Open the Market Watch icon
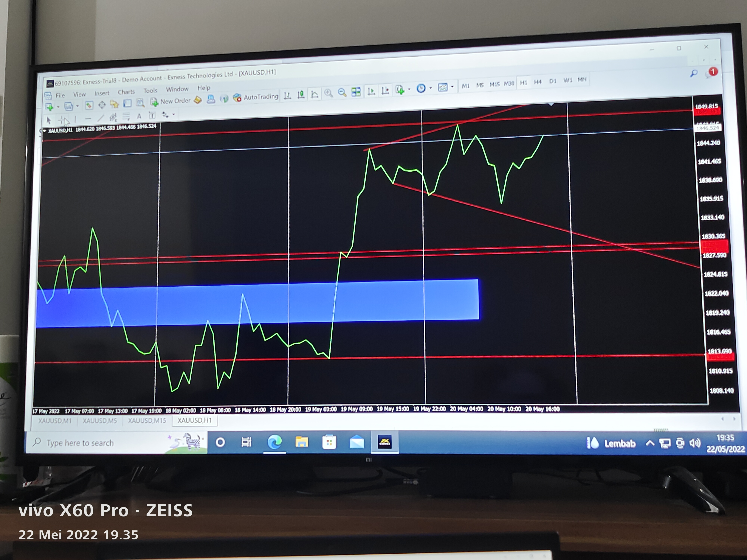This screenshot has height=560, width=747. click(x=89, y=106)
